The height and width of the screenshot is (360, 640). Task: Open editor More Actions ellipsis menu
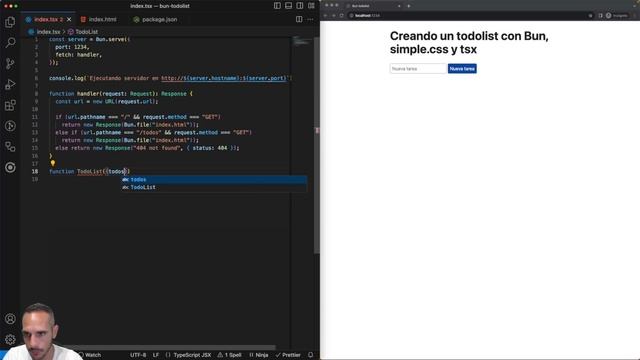coord(311,19)
